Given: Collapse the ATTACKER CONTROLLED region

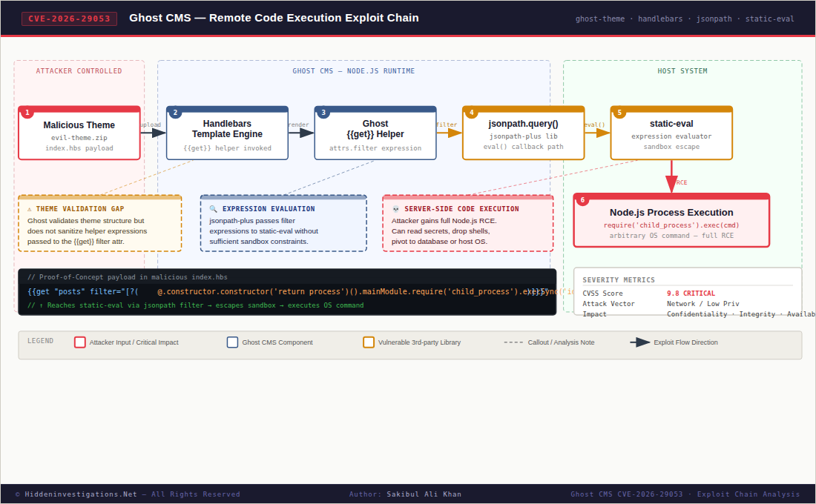Looking at the screenshot, I should pos(79,71).
